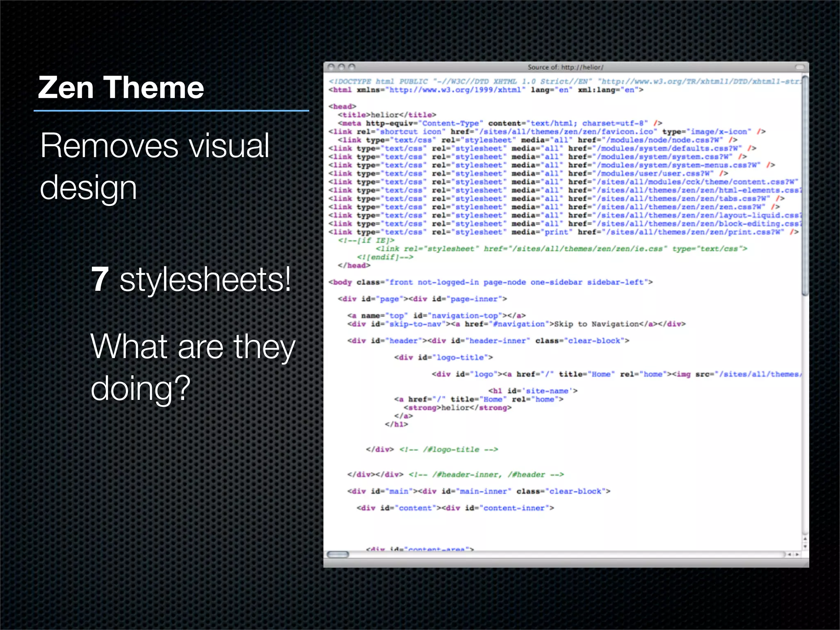Click the tabs.css stylesheet line
Viewport: 840px width, 630px height.
557,199
